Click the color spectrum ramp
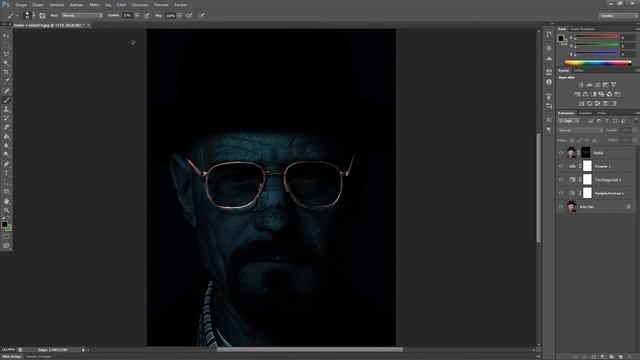This screenshot has width=640, height=360. [x=598, y=63]
